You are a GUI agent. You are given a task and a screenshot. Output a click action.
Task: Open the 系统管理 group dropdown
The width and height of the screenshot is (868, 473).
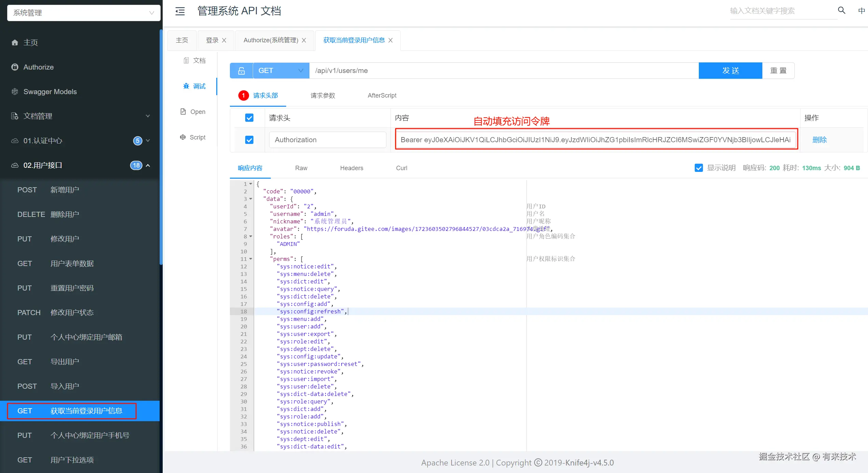tap(84, 13)
